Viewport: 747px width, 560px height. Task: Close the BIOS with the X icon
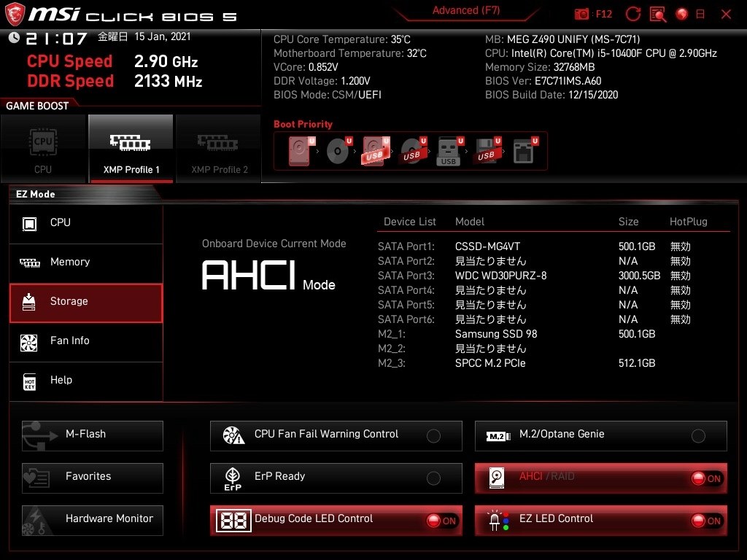[x=726, y=14]
